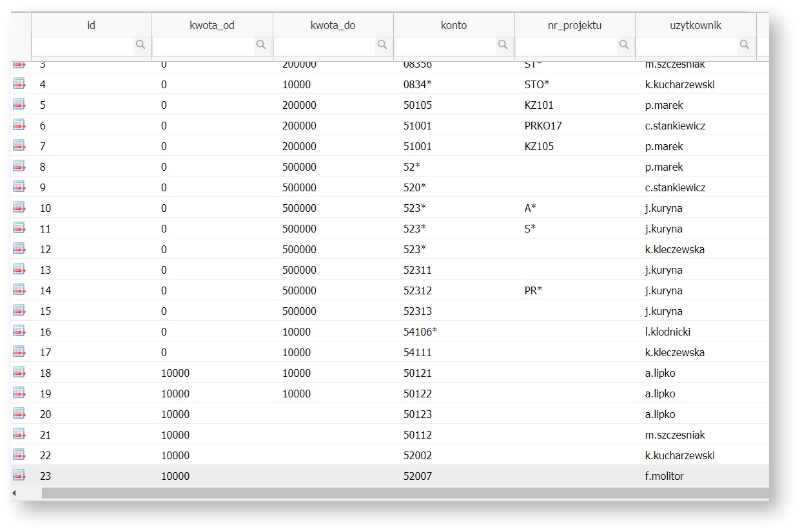Click the horizontal scrollbar left arrow

[15, 493]
